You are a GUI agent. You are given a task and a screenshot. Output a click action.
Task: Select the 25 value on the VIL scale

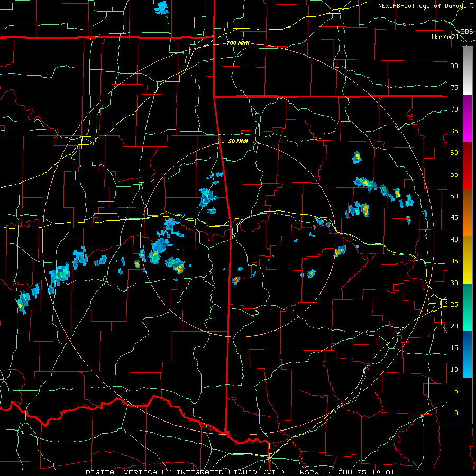(x=454, y=305)
